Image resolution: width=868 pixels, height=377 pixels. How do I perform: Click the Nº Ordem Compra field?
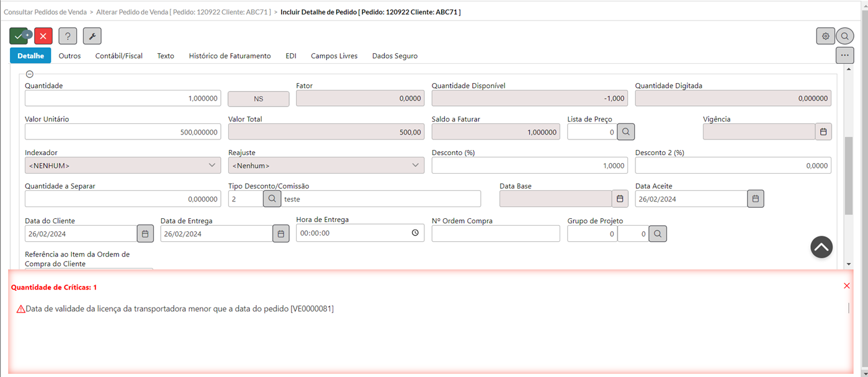496,233
